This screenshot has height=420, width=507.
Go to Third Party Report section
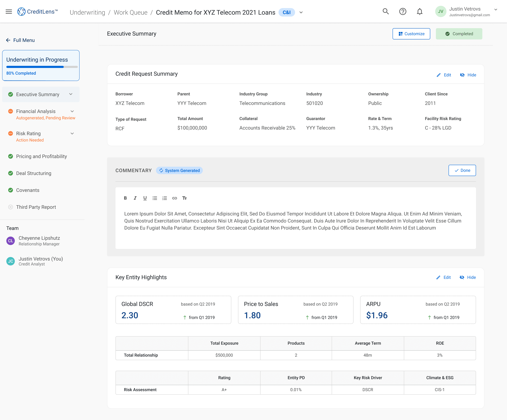coord(36,207)
